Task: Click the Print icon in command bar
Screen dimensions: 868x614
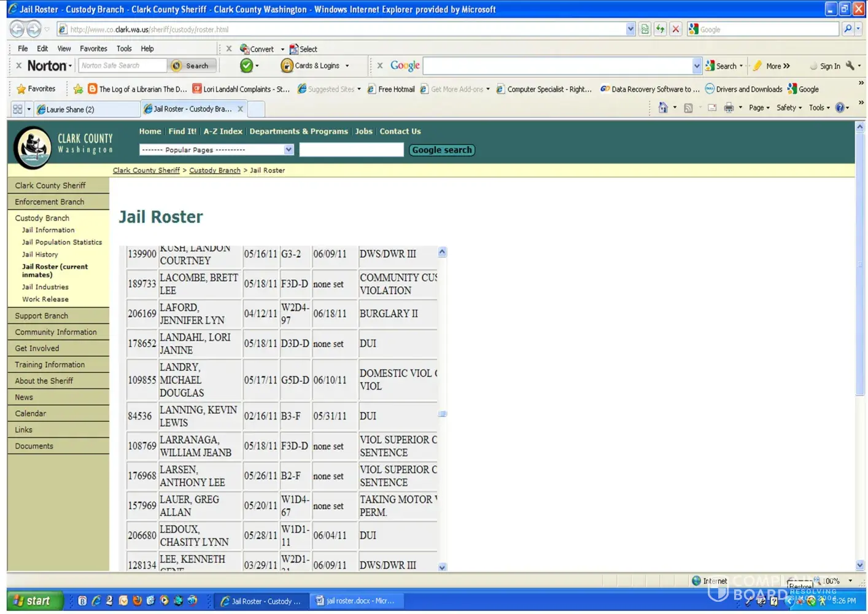Action: (729, 108)
